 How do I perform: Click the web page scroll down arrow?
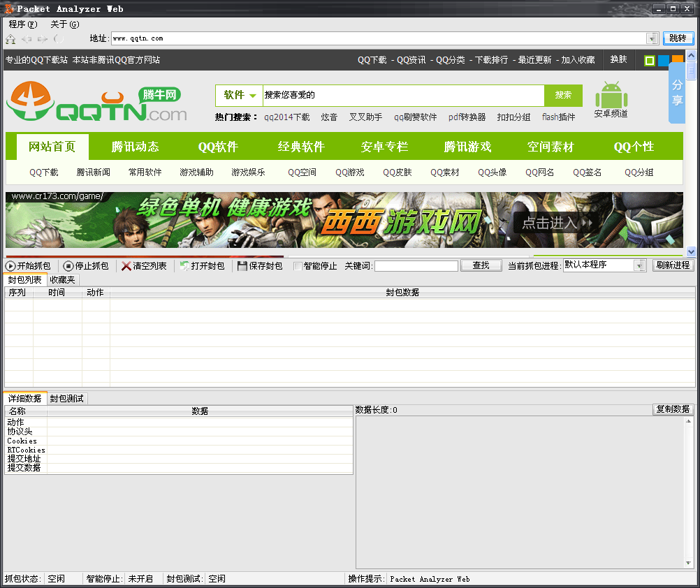click(x=691, y=251)
